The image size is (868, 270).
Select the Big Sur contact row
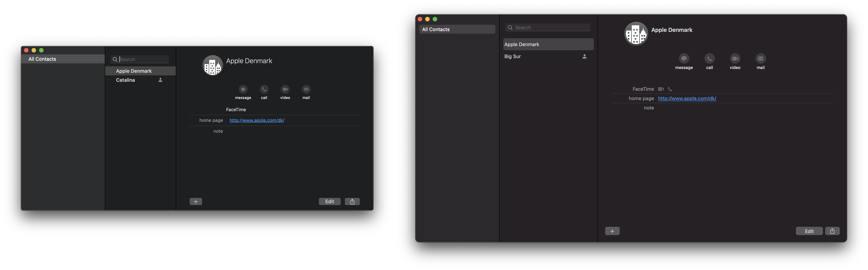click(x=548, y=56)
